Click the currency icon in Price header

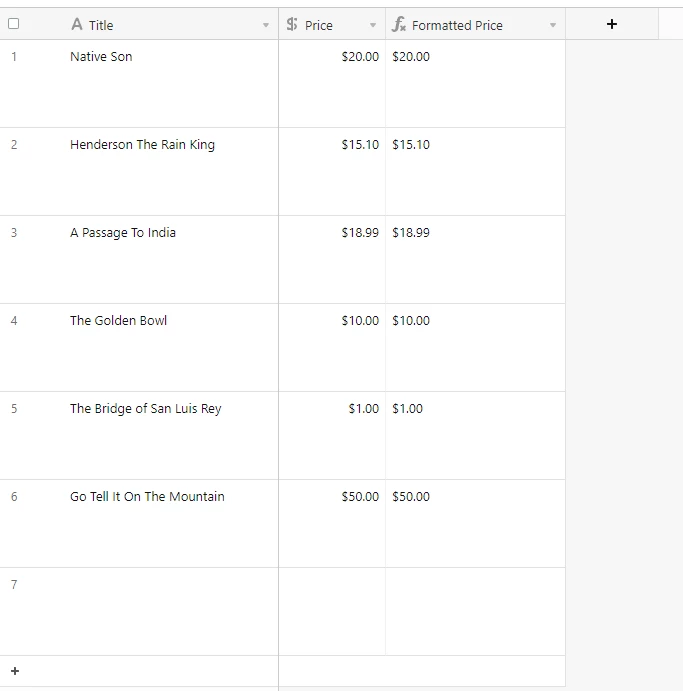coord(292,24)
